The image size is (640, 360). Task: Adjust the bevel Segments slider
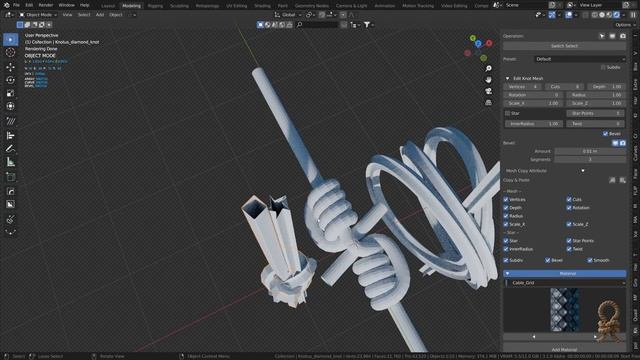[590, 160]
